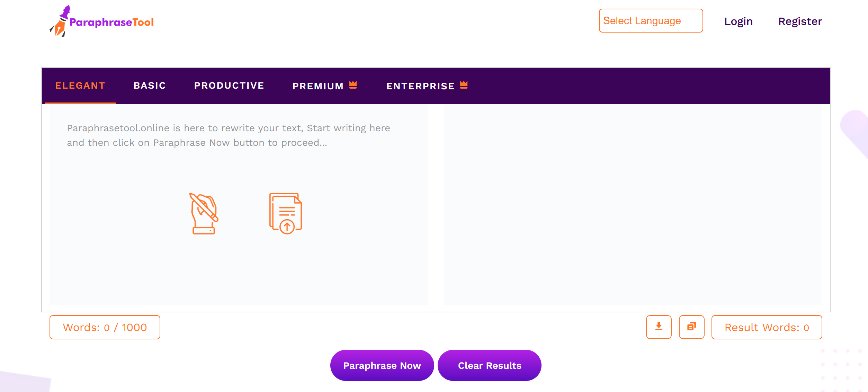868x392 pixels.
Task: Click inside the input text area
Action: (x=239, y=204)
